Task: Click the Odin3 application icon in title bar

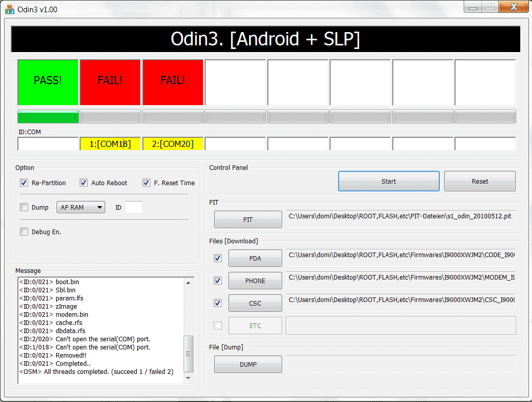Action: click(10, 9)
